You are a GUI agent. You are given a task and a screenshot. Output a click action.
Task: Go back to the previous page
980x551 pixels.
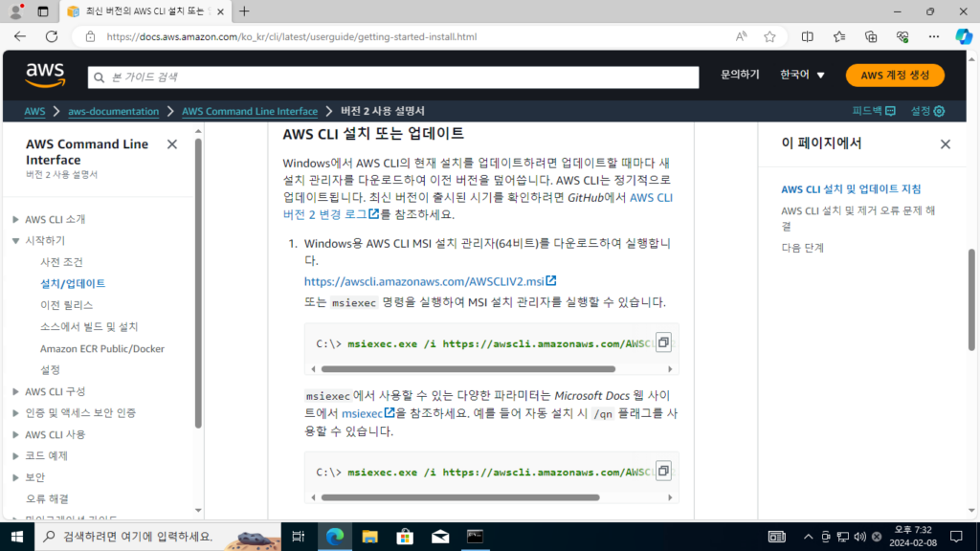pyautogui.click(x=20, y=37)
